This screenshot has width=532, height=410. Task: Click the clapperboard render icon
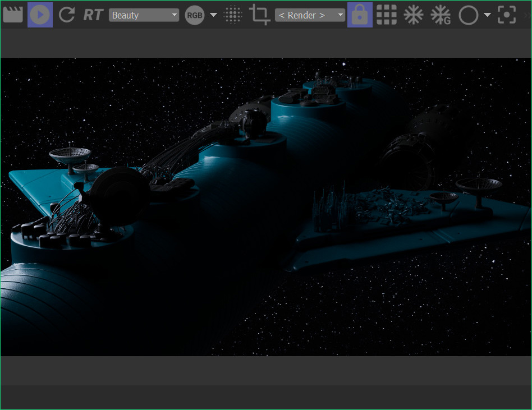[13, 15]
